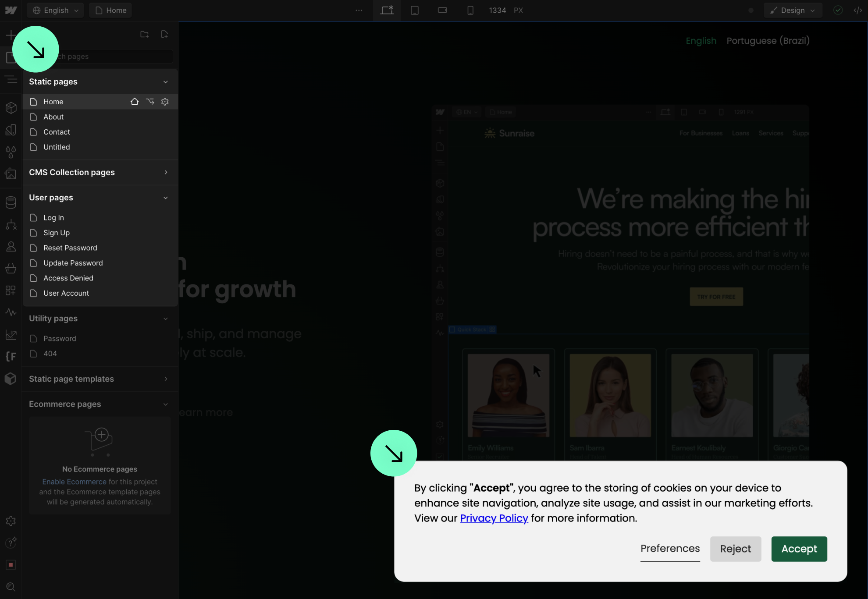Select the Password utility page

(x=100, y=339)
